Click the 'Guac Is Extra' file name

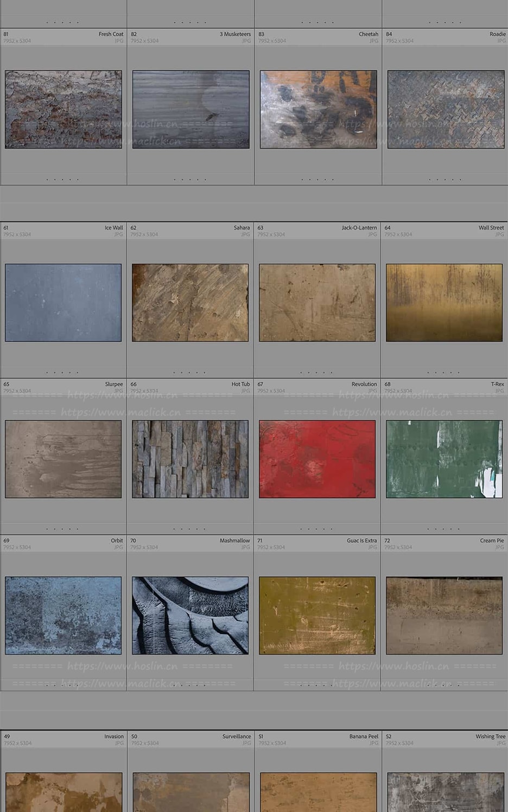point(362,541)
